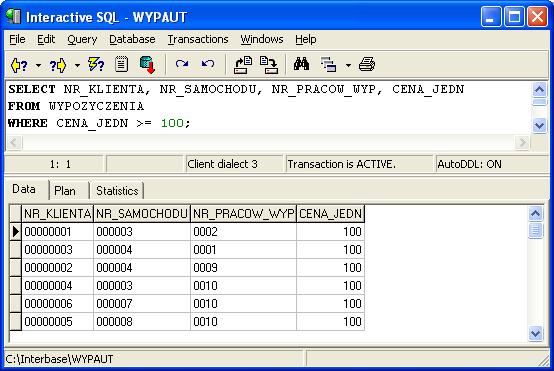This screenshot has width=554, height=371.
Task: Switch to the Plan tab
Action: [65, 191]
